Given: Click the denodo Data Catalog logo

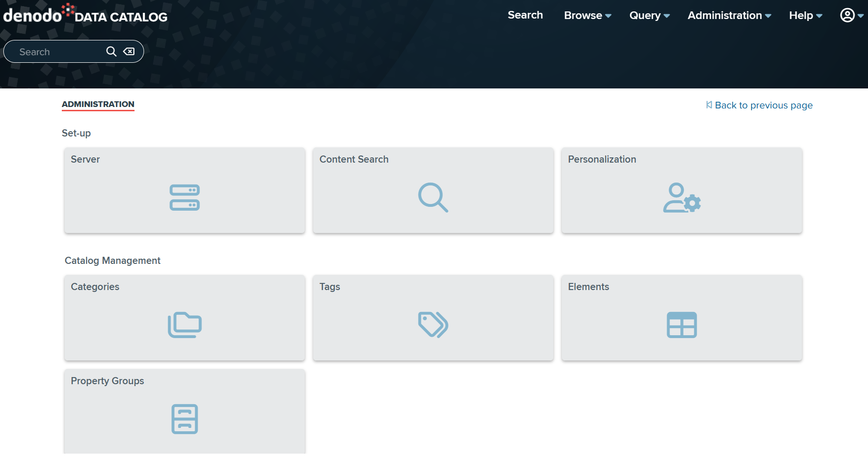Looking at the screenshot, I should click(x=86, y=14).
